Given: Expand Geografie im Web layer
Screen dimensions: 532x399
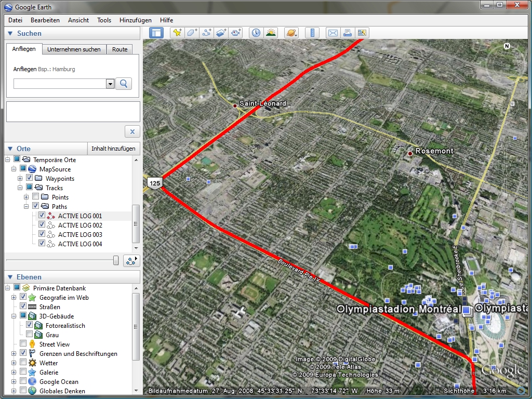Looking at the screenshot, I should pyautogui.click(x=14, y=298).
